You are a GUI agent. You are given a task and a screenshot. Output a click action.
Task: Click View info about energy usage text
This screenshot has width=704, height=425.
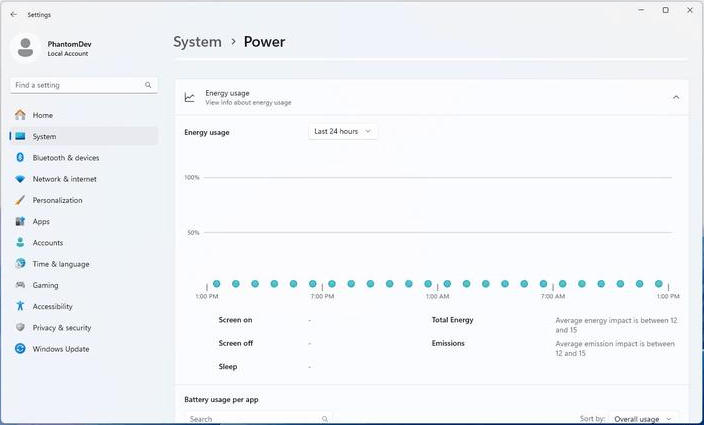point(248,102)
